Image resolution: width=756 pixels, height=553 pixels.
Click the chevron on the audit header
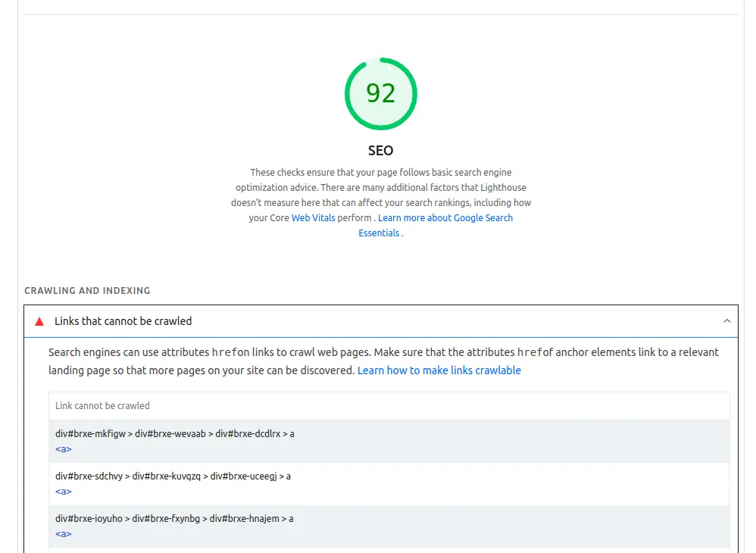pyautogui.click(x=727, y=320)
